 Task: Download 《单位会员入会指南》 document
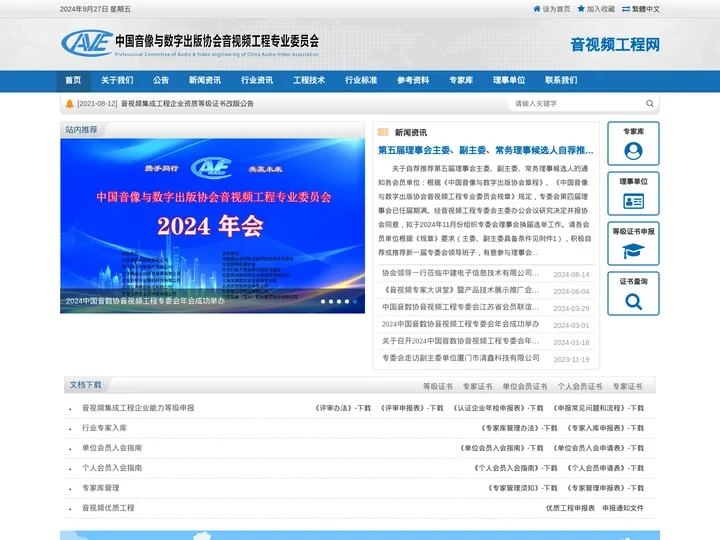point(501,448)
